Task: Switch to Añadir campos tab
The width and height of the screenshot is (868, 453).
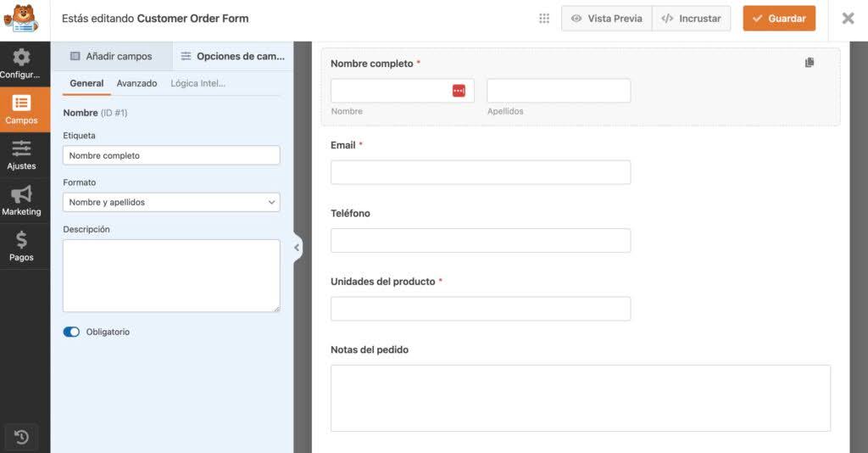Action: (x=111, y=56)
